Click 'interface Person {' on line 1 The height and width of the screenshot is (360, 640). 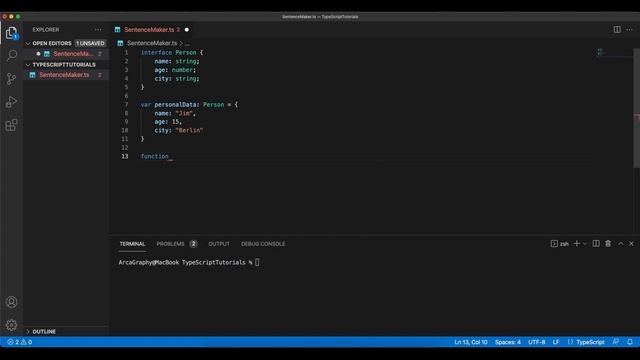coord(172,53)
